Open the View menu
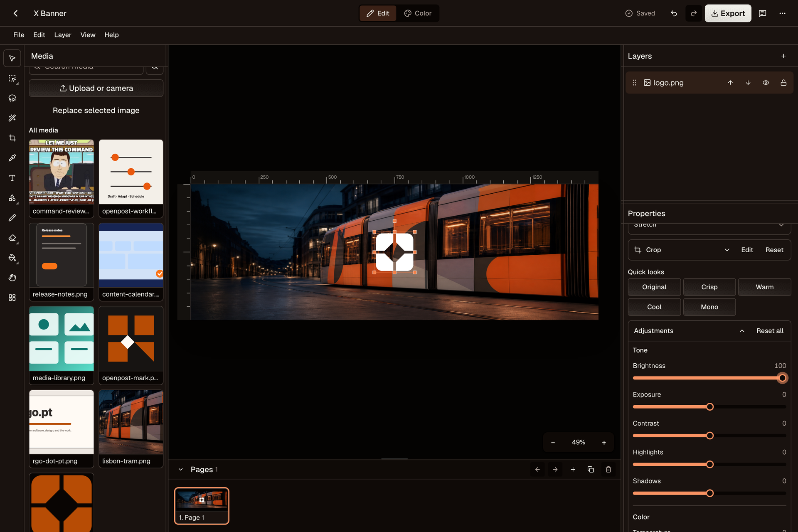 click(x=88, y=35)
